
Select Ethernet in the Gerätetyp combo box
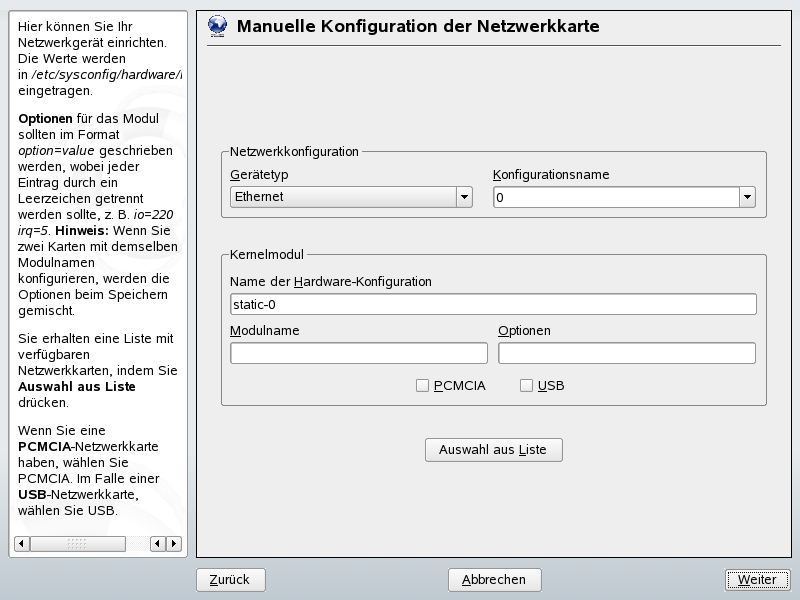pos(350,197)
